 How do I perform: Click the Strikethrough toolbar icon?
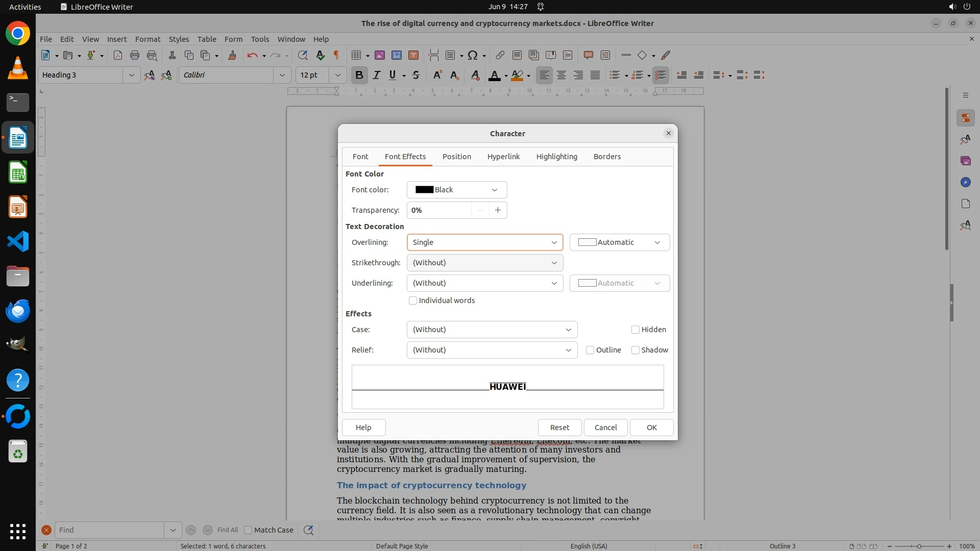(x=416, y=75)
